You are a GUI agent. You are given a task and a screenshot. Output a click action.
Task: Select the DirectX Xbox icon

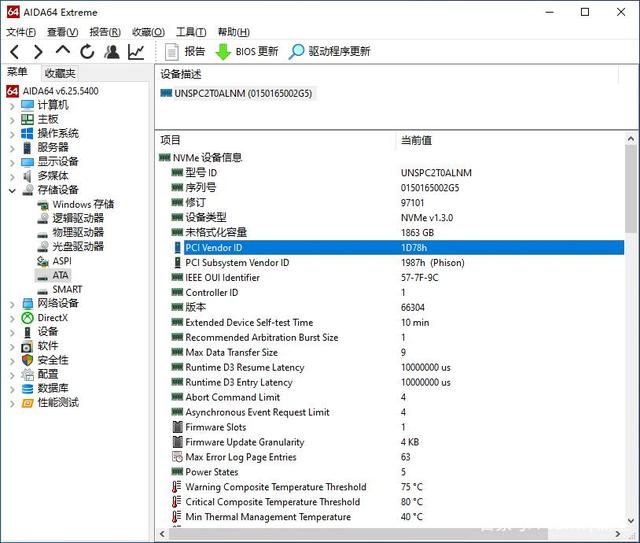tap(27, 318)
